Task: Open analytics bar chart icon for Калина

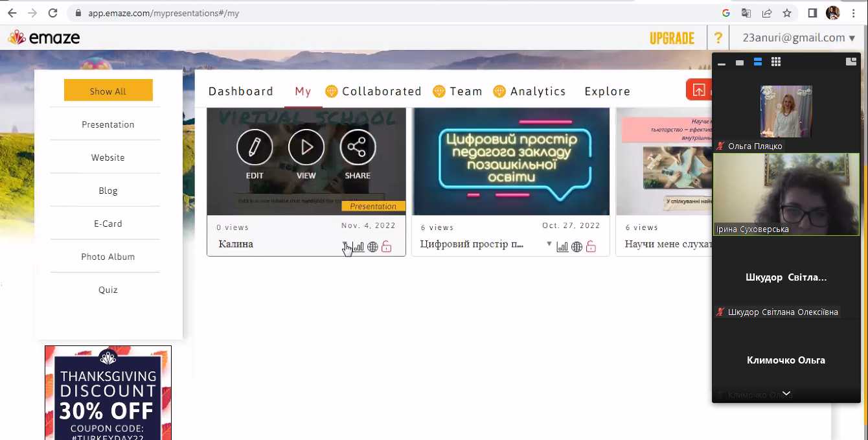Action: [358, 247]
